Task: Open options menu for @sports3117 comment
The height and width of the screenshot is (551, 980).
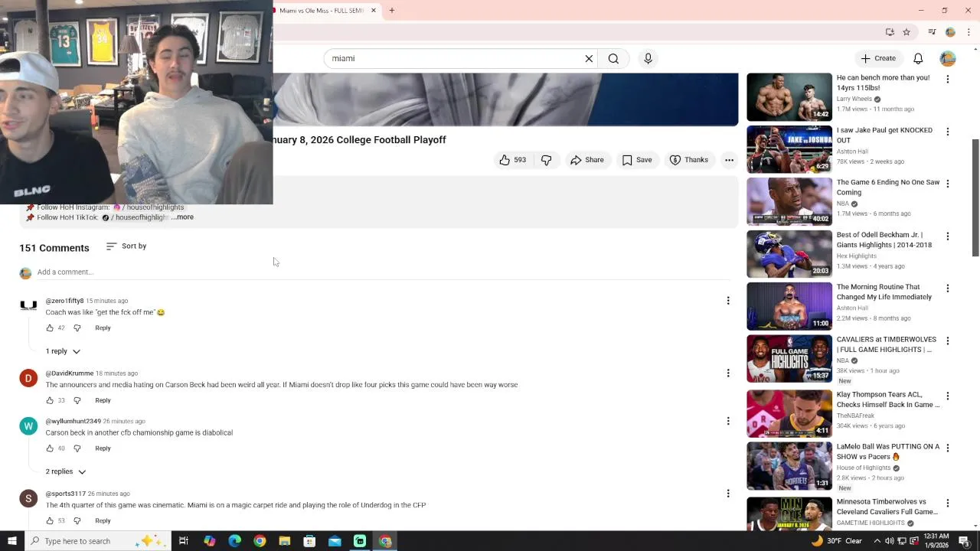Action: [x=728, y=494]
